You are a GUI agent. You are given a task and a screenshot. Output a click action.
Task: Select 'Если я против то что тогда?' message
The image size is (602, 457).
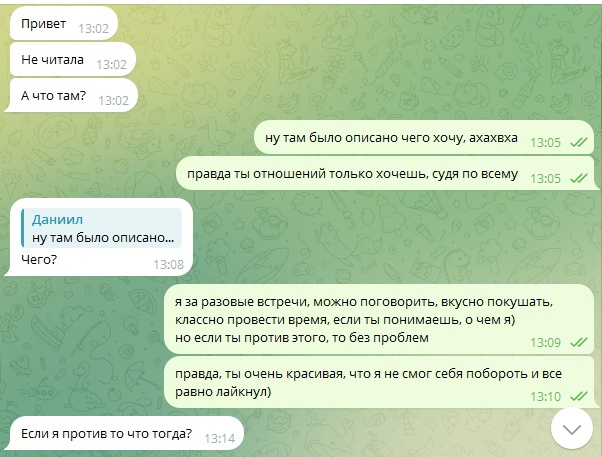pos(124,434)
